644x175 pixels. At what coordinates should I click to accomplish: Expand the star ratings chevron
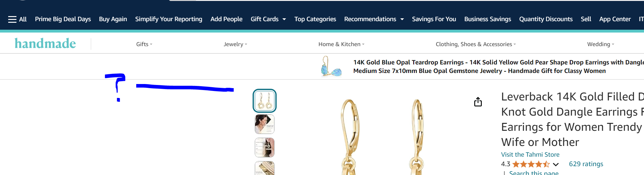click(x=556, y=164)
